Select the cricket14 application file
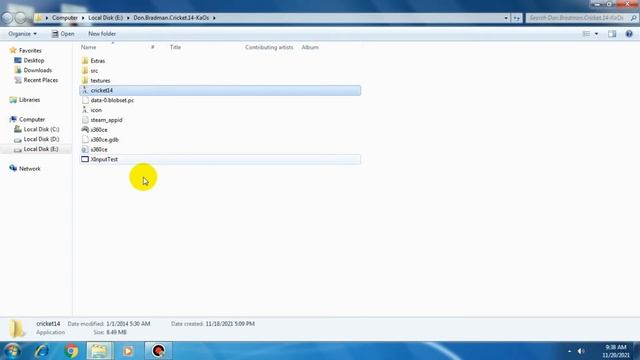 (x=220, y=90)
